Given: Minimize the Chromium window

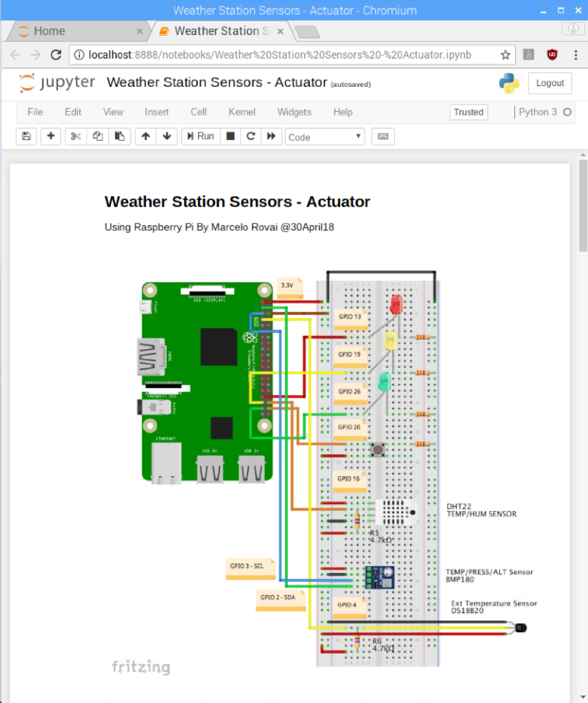Looking at the screenshot, I should [x=543, y=11].
